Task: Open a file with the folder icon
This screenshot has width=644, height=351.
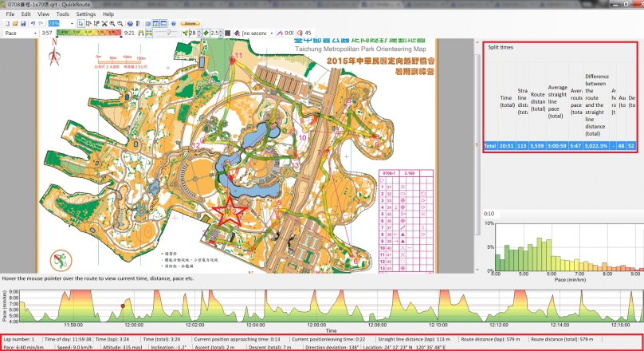Action: coord(15,24)
